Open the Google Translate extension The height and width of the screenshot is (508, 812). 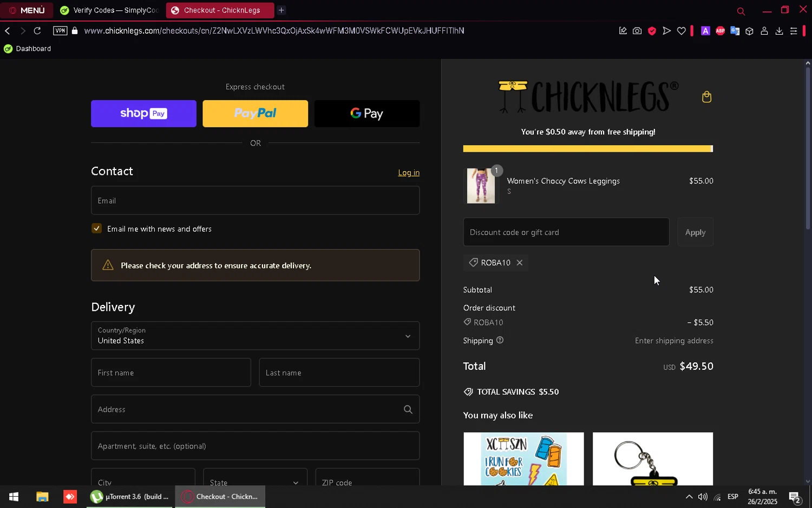pyautogui.click(x=735, y=31)
